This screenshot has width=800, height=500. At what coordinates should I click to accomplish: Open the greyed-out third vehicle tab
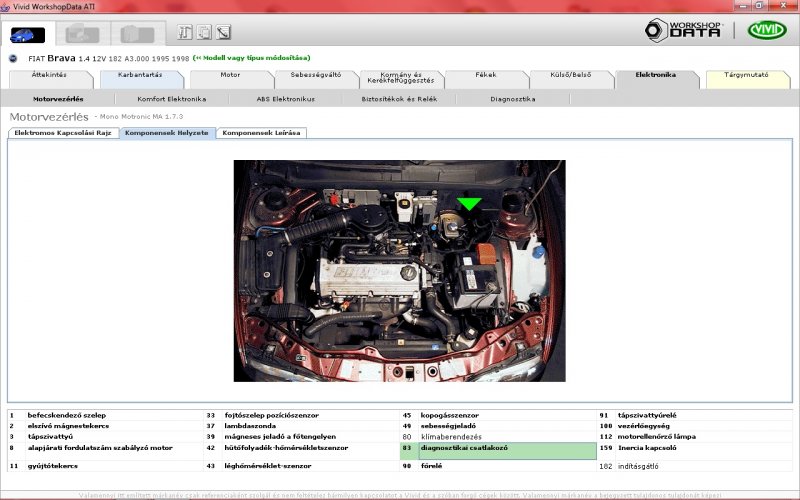point(137,35)
